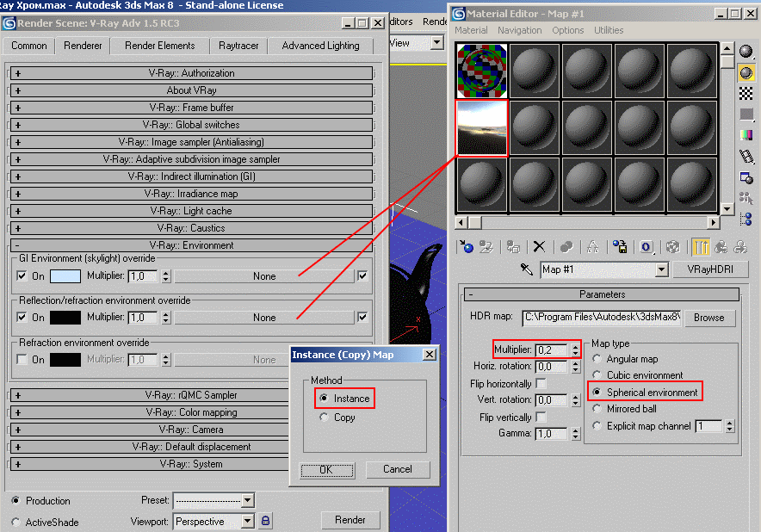Click the Material Effects Channel icon
Screen dimensions: 761x532
[x=646, y=246]
